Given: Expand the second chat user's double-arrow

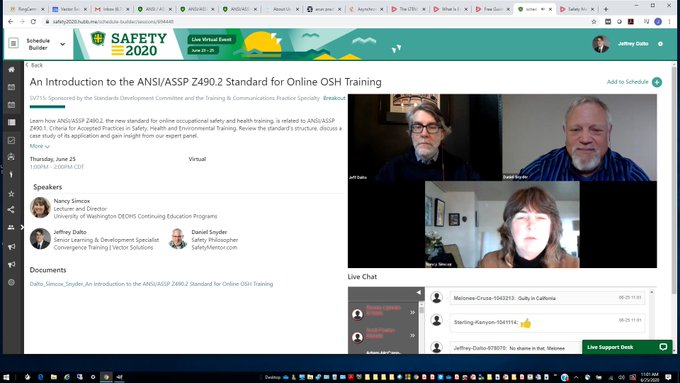Looking at the screenshot, I should point(412,335).
